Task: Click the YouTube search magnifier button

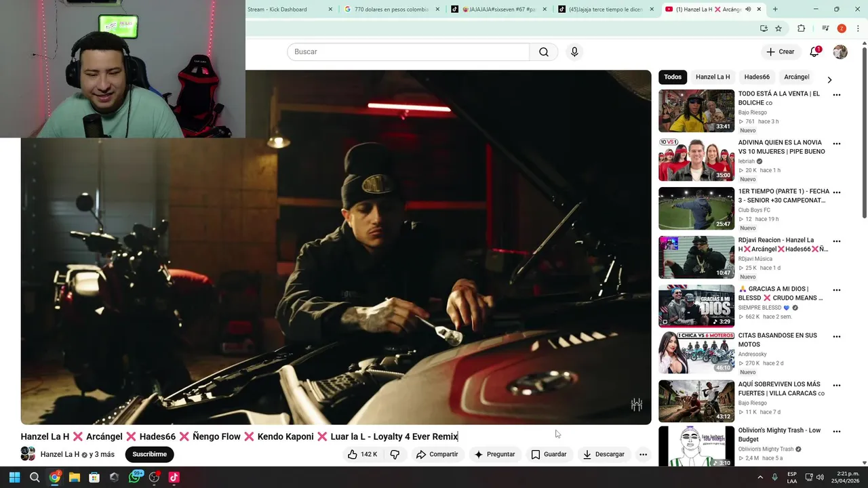Action: tap(544, 52)
